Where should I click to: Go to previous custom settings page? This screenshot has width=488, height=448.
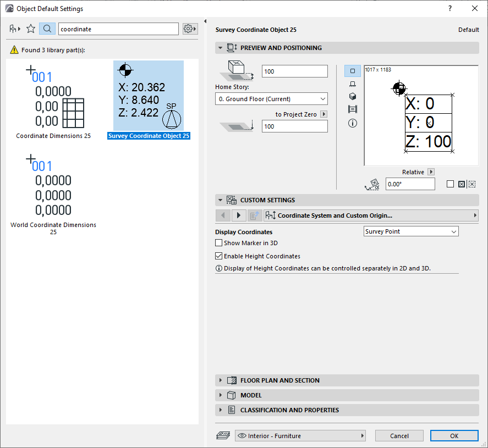[223, 215]
